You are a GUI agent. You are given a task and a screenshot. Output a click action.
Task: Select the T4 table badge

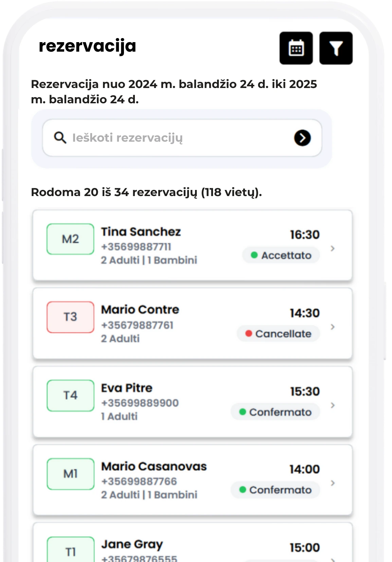coord(70,395)
